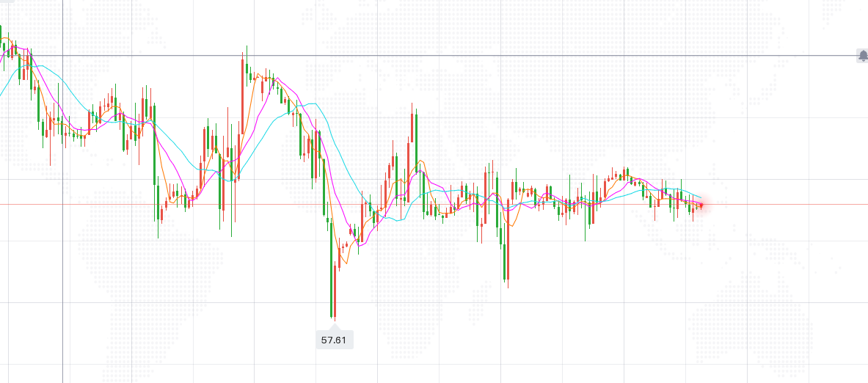Click the red current-price marker dot
The height and width of the screenshot is (383, 868).
coord(701,205)
